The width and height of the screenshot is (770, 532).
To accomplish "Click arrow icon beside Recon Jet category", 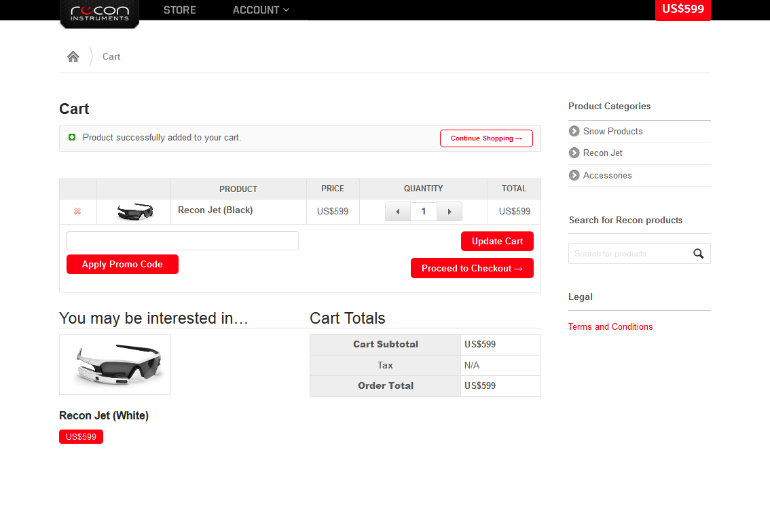I will coord(574,153).
